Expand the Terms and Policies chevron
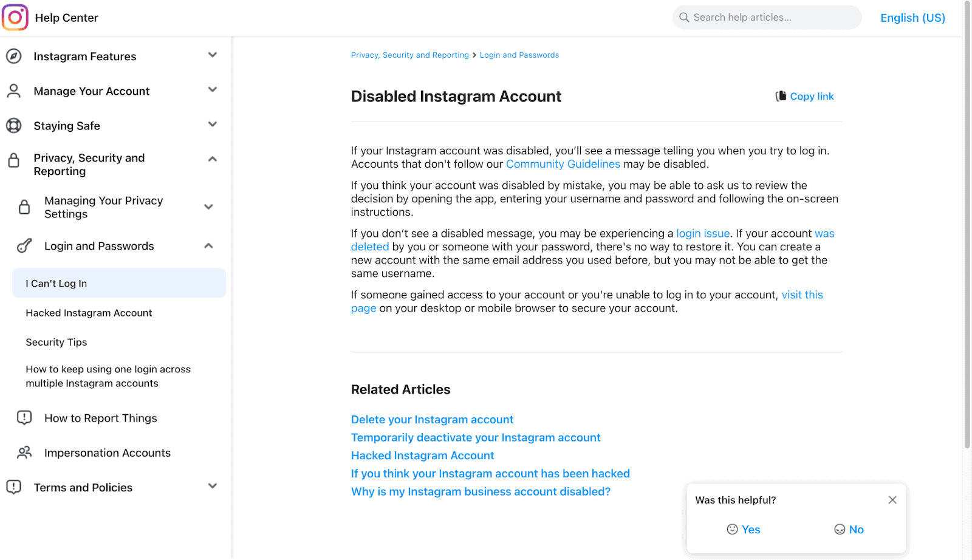Screen dimensions: 972x560 click(213, 486)
